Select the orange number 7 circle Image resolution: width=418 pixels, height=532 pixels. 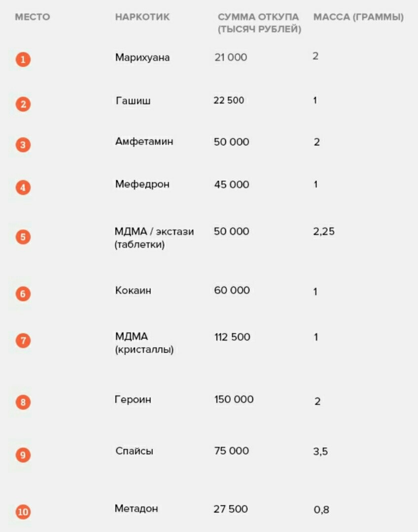point(23,340)
